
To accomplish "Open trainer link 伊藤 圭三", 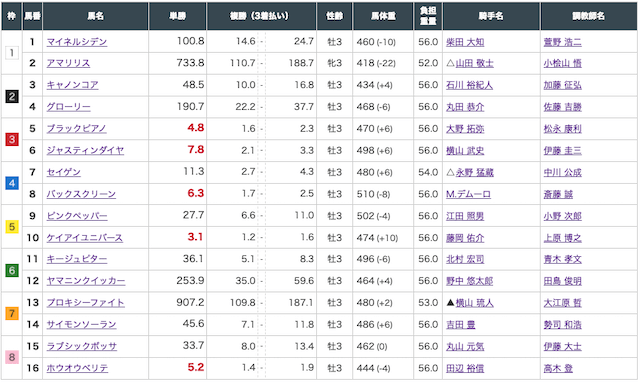I will coord(562,151).
